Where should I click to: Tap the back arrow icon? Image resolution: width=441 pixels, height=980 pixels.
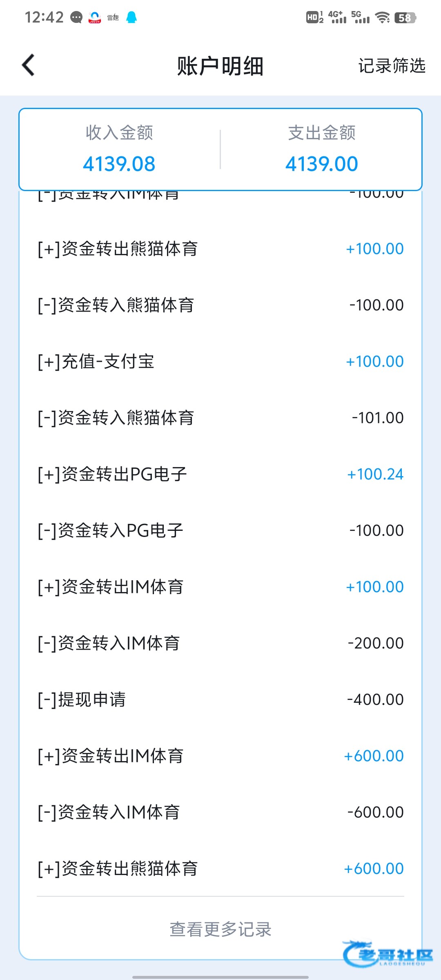pos(29,65)
